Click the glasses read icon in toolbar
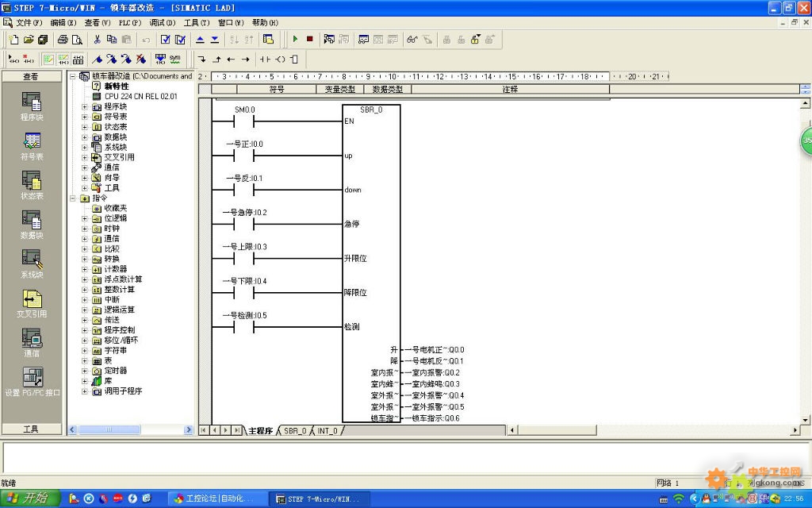This screenshot has width=812, height=508. click(412, 40)
